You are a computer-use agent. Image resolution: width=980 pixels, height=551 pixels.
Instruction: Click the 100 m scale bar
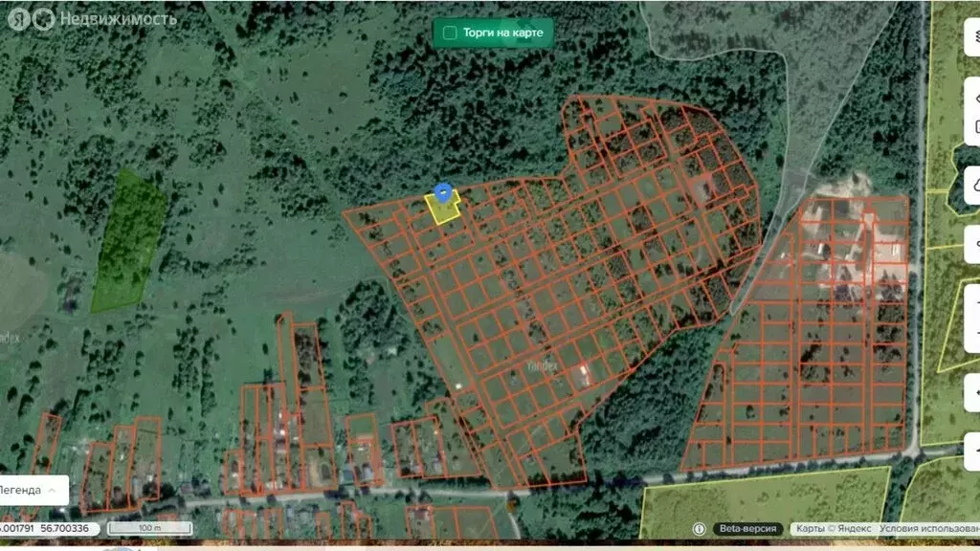tap(149, 528)
